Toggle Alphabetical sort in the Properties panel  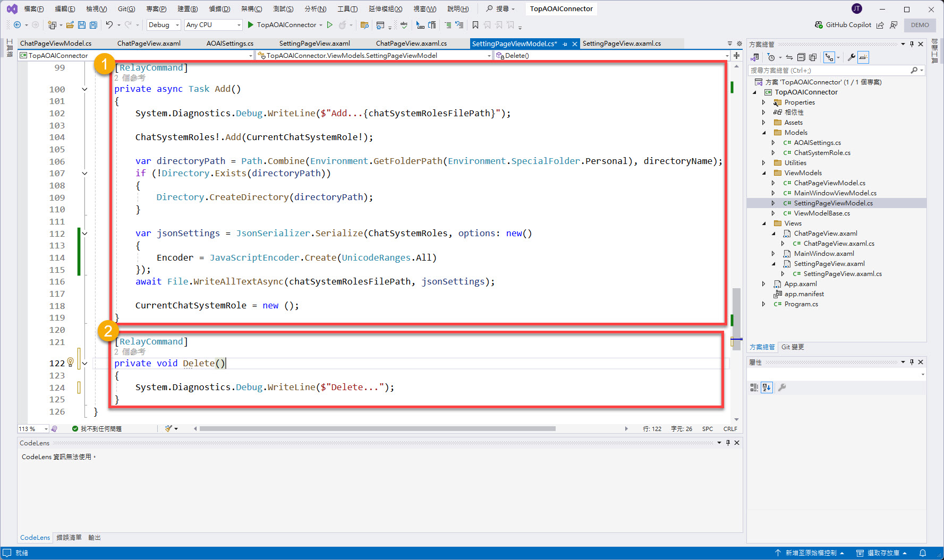click(766, 387)
